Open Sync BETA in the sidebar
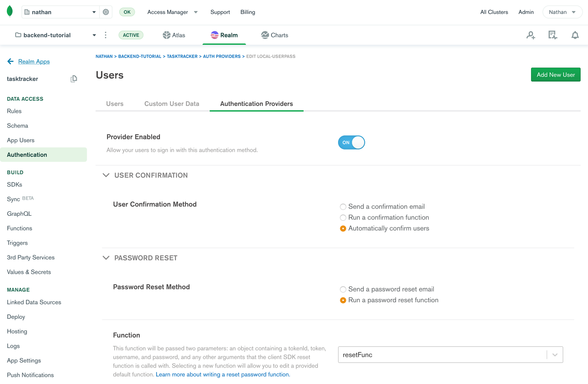Viewport: 588px width, 384px height. pos(20,199)
